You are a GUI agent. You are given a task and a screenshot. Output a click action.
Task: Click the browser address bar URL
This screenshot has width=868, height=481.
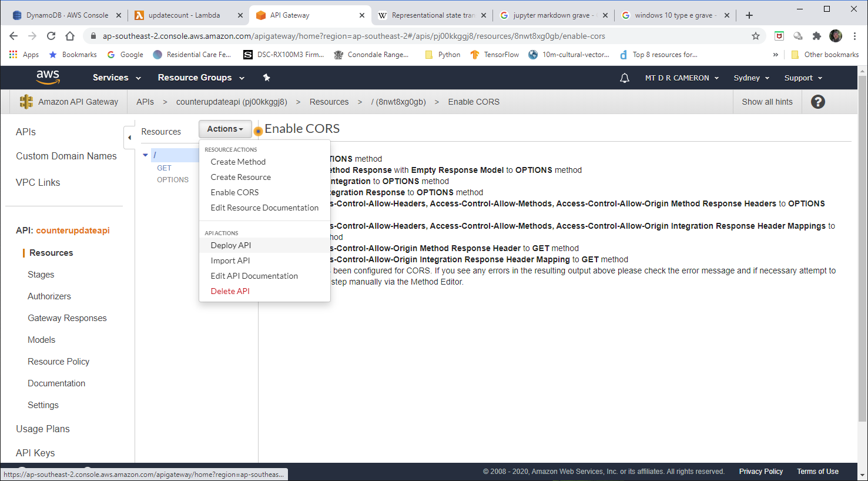[354, 36]
